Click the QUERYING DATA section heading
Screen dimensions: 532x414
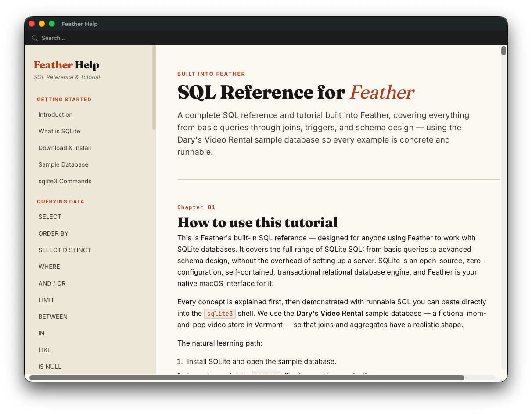point(61,202)
